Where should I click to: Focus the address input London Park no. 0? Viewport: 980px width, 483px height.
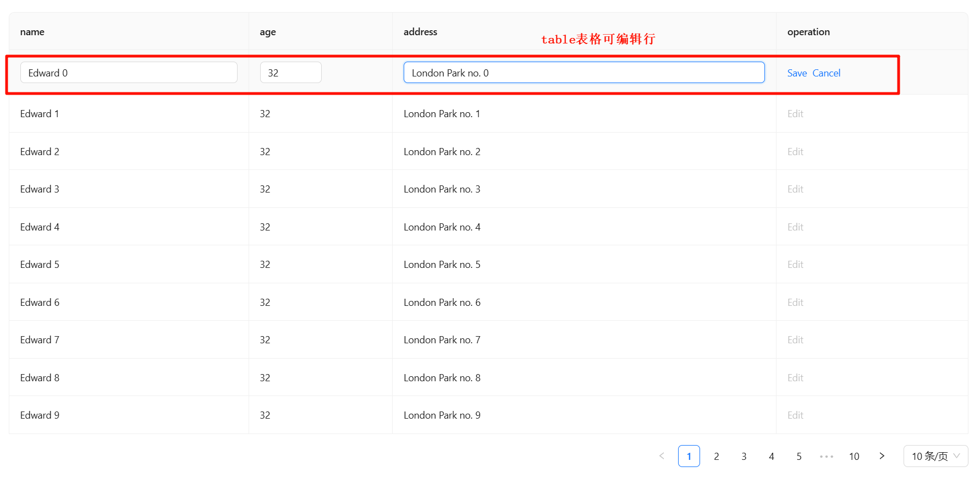tap(583, 73)
